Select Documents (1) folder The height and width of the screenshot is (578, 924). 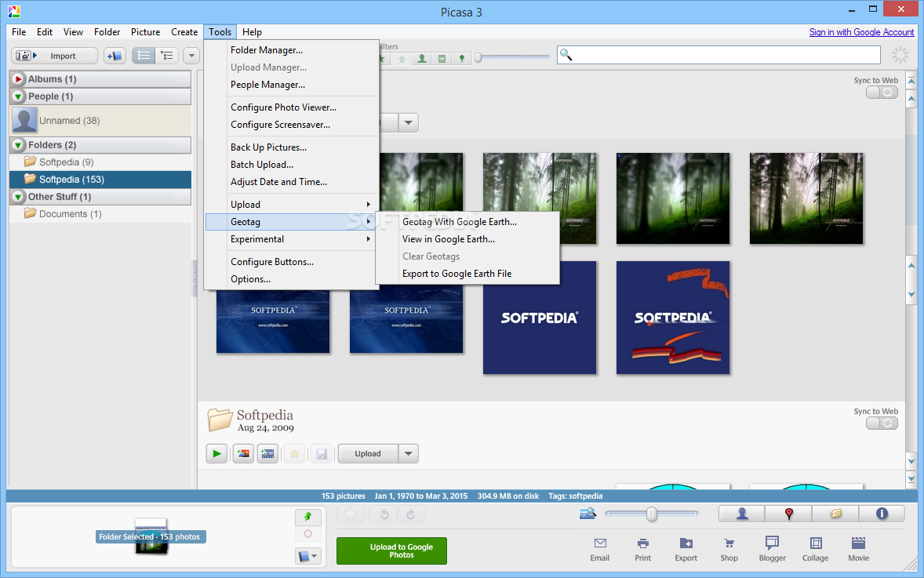[x=100, y=214]
